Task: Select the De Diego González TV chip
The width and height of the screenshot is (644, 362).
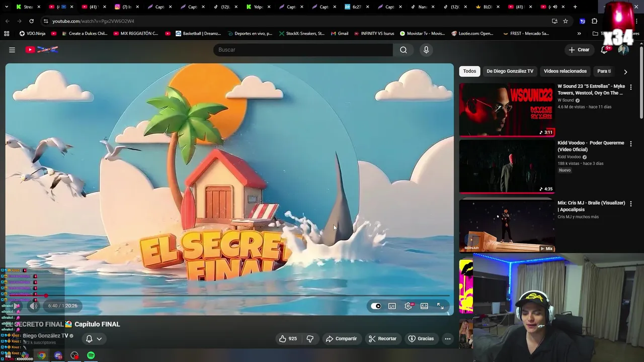Action: [510, 71]
